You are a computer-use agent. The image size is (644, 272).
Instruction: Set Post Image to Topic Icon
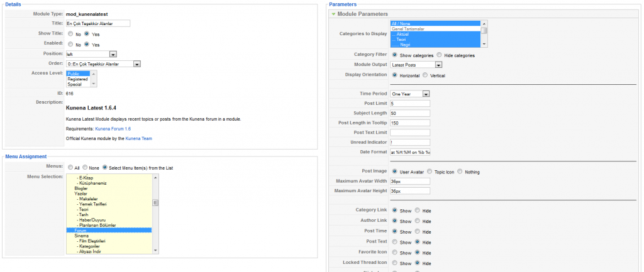(x=430, y=171)
